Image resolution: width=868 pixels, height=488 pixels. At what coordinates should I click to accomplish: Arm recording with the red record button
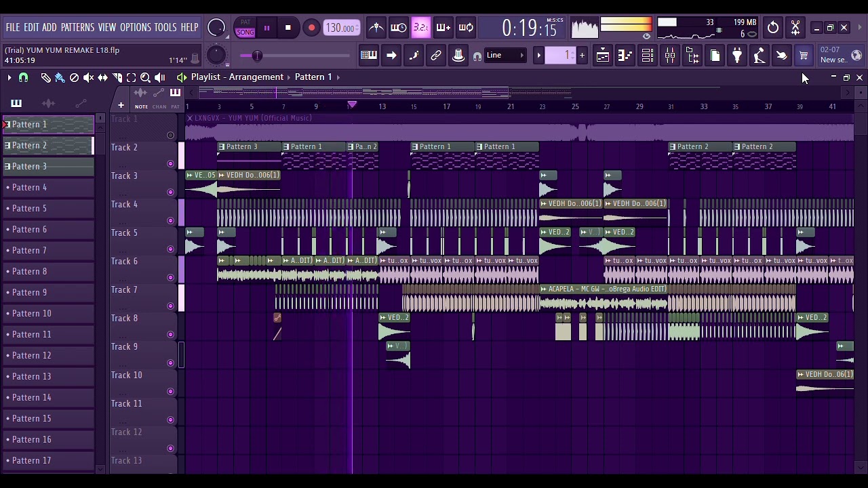coord(311,28)
